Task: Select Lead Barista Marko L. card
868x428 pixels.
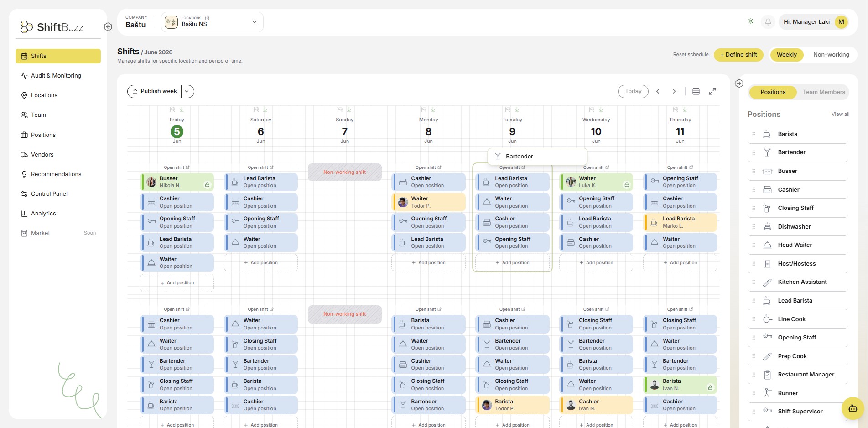Action: (x=680, y=222)
